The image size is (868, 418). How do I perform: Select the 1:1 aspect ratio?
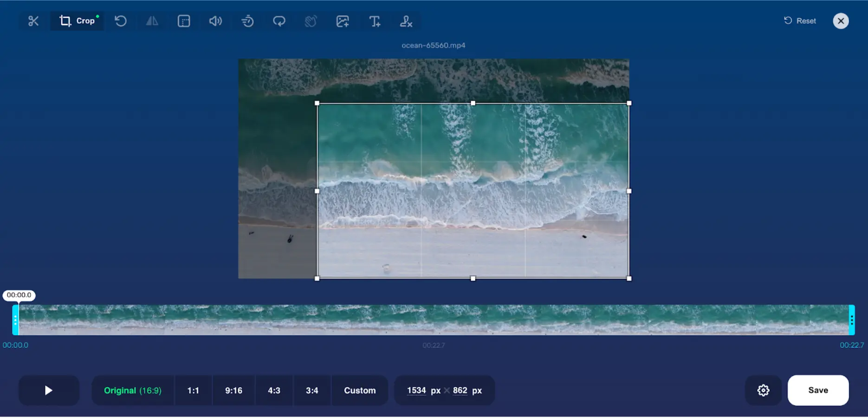(194, 390)
